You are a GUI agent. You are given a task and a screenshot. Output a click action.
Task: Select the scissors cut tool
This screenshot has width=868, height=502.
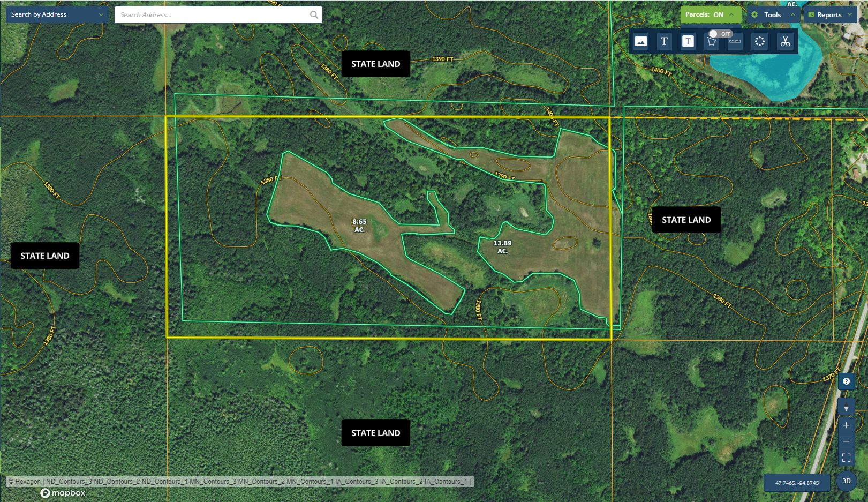[785, 41]
